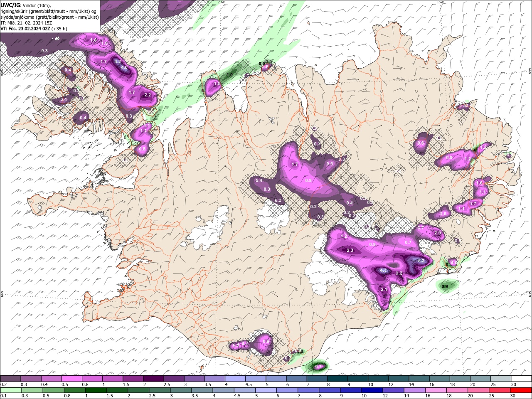Click the '15W' longitude label
The width and height of the screenshot is (532, 399).
click(440, 2)
